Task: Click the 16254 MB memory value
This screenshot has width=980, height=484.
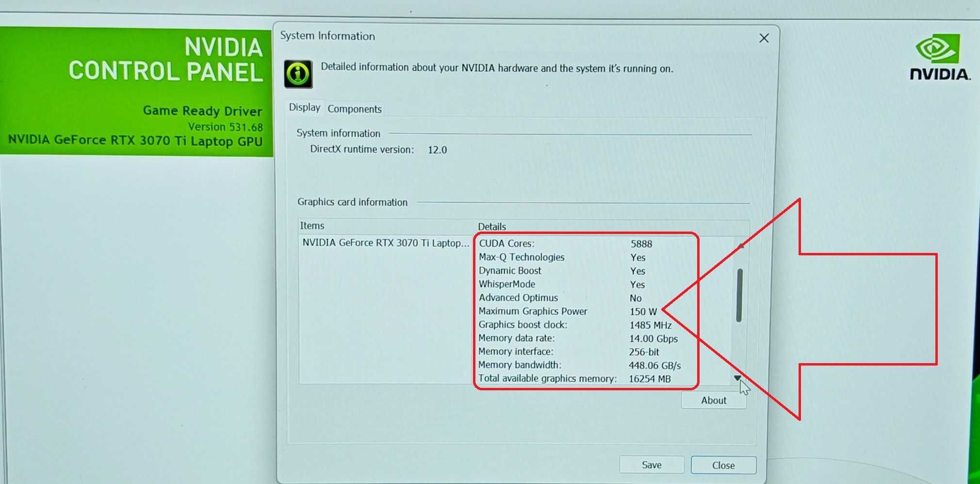Action: click(x=650, y=379)
